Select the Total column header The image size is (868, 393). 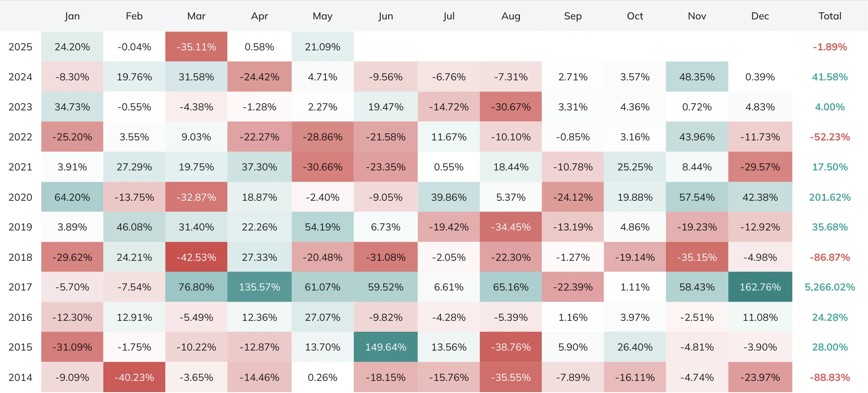click(829, 16)
